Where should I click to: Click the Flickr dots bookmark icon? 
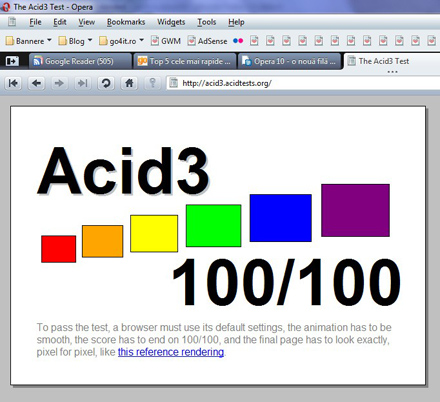238,41
